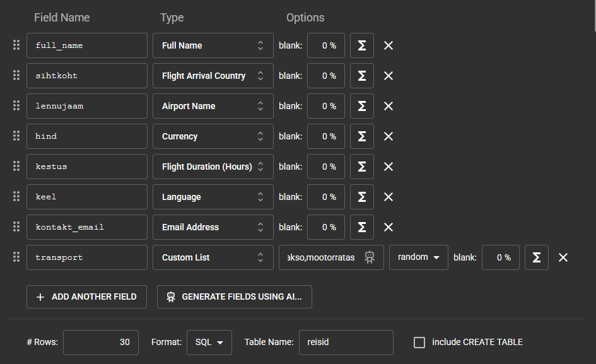Open the Format SQL dropdown
The width and height of the screenshot is (596, 364).
[x=209, y=342]
